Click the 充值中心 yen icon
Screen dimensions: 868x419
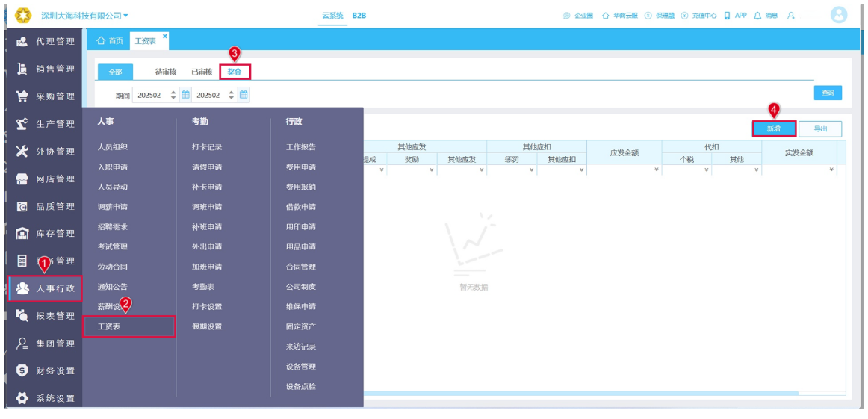click(x=685, y=16)
